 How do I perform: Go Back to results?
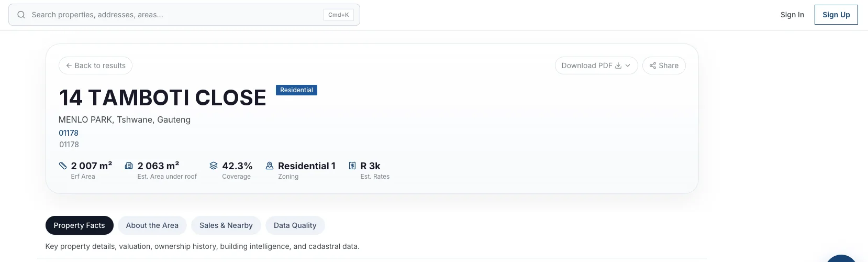tap(95, 65)
